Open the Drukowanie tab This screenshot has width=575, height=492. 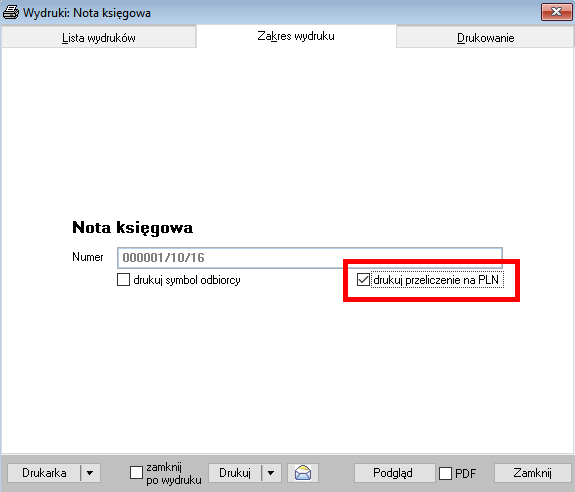point(485,38)
